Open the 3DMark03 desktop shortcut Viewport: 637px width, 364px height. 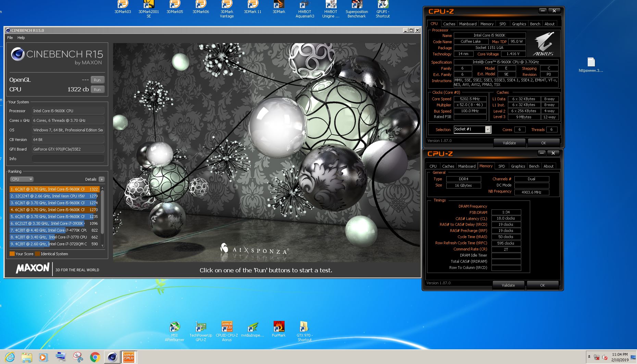click(123, 7)
